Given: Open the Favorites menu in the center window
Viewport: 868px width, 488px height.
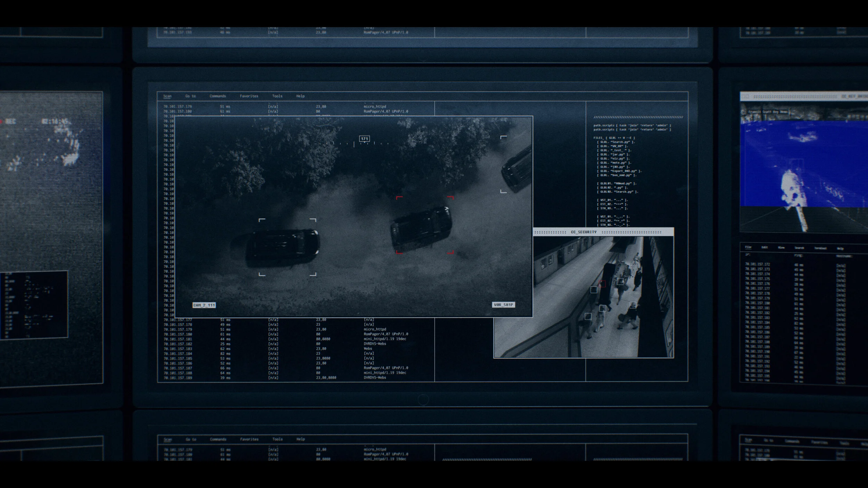Looking at the screenshot, I should pyautogui.click(x=249, y=96).
